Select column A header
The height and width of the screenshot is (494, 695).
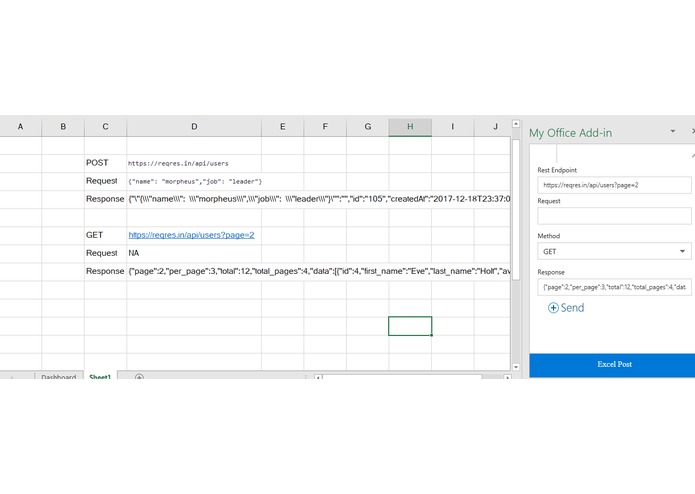20,127
